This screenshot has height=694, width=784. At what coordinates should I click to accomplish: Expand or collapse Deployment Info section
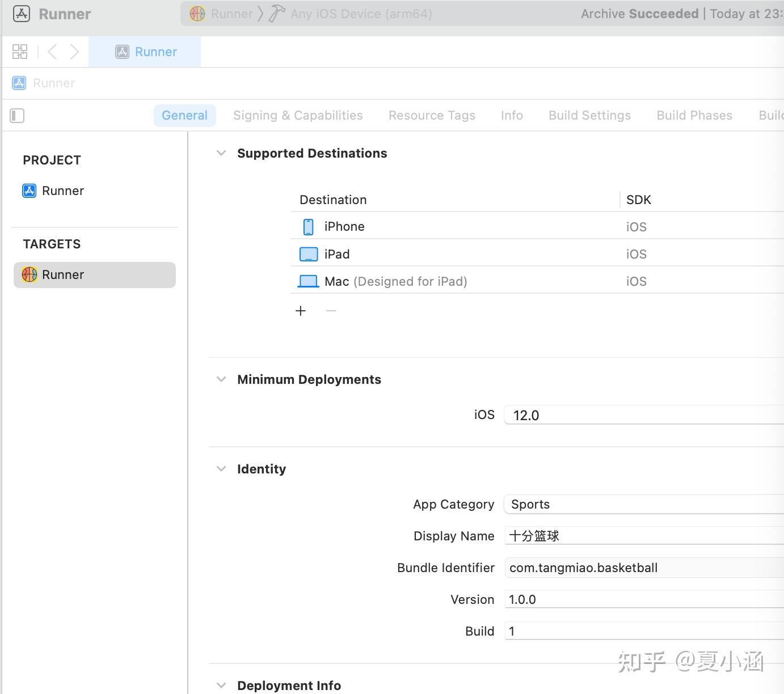click(x=221, y=685)
